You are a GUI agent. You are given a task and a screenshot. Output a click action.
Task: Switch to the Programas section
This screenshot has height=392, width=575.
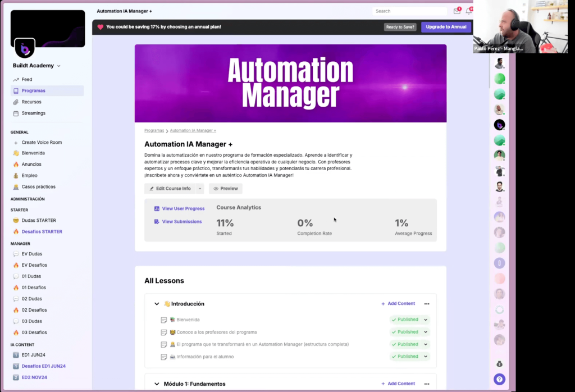click(32, 90)
